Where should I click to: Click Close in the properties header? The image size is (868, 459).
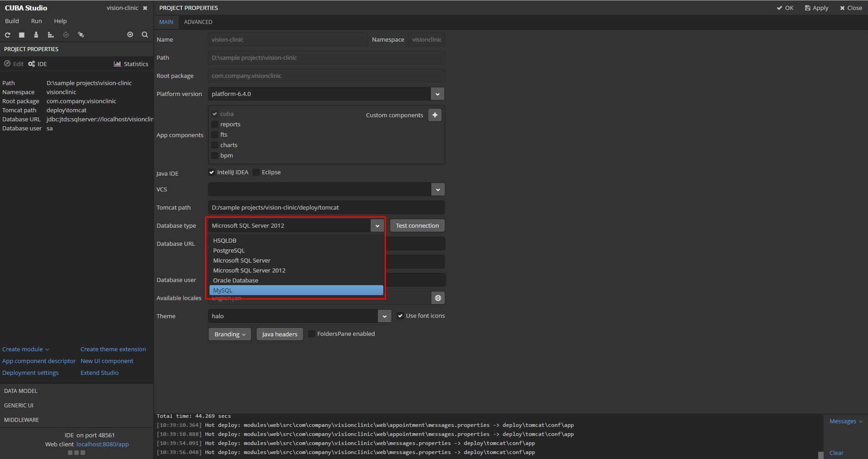tap(851, 8)
